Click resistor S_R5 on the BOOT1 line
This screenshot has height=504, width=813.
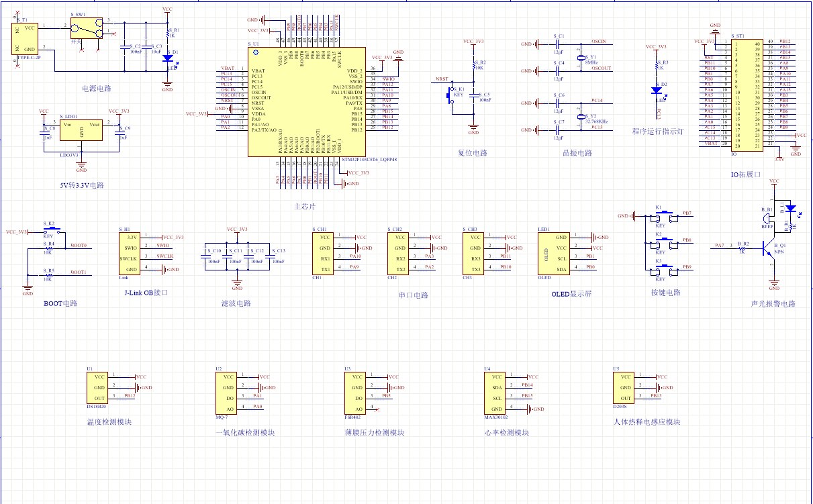48,275
